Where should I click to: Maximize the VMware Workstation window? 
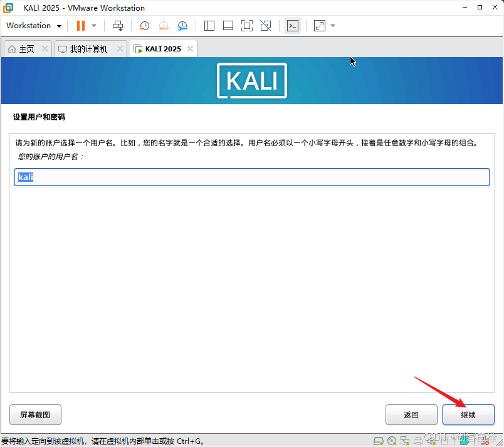(480, 8)
